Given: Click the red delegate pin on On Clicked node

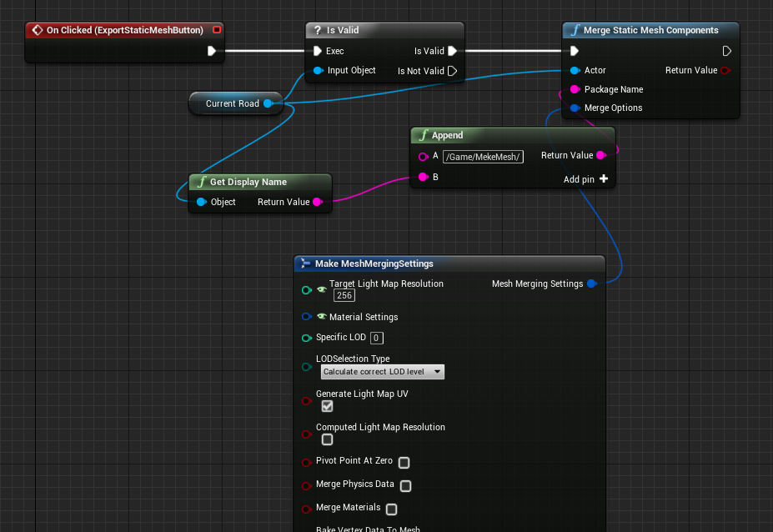Looking at the screenshot, I should point(218,30).
